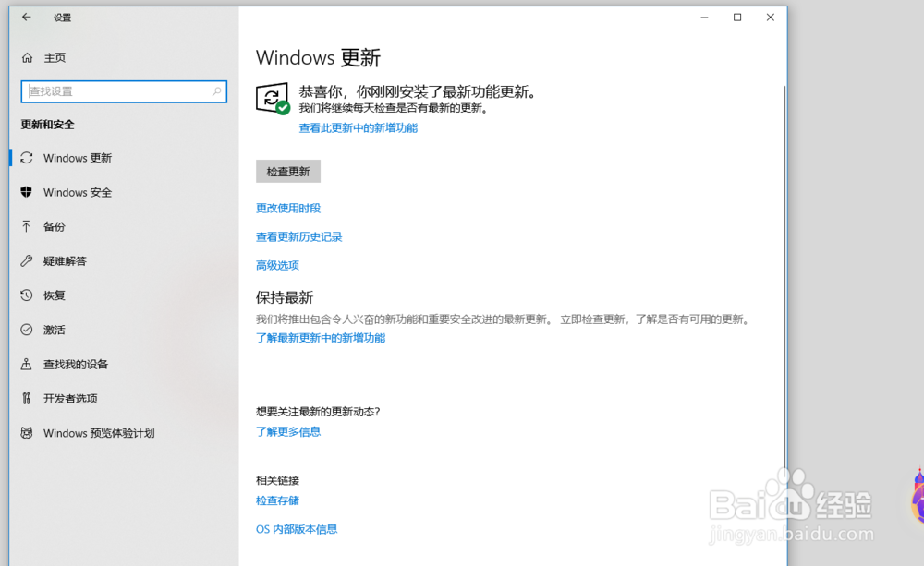Select the 激活 checkmark icon

[26, 330]
